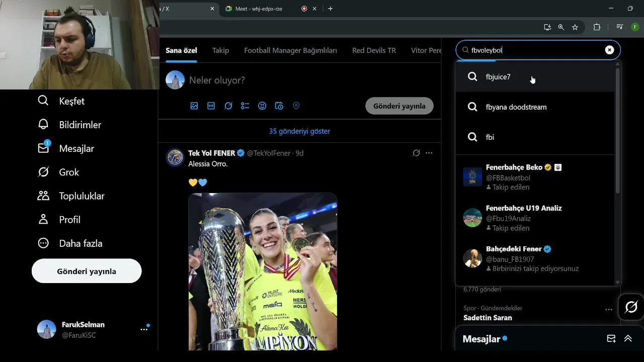644x362 pixels.
Task: Click the gray Gönderi yayınla composer button
Action: coord(399,106)
